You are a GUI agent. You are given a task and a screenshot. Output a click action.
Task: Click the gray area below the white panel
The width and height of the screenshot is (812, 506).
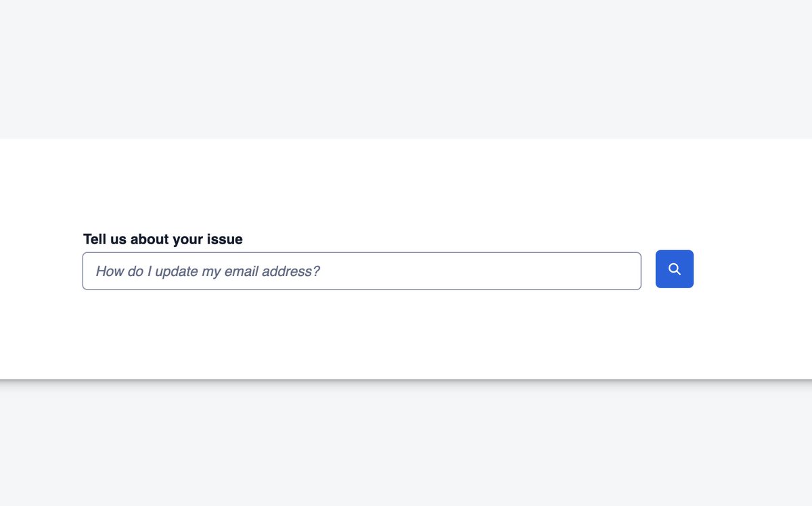point(406,446)
